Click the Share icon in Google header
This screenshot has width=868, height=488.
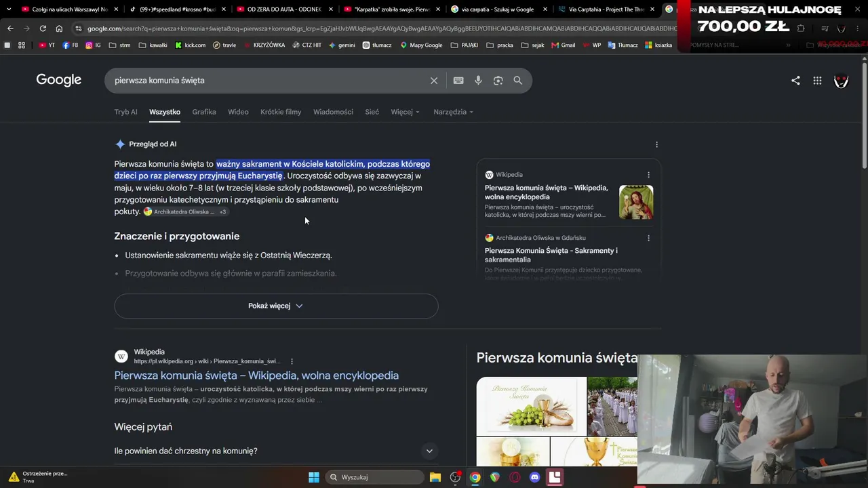pyautogui.click(x=795, y=81)
